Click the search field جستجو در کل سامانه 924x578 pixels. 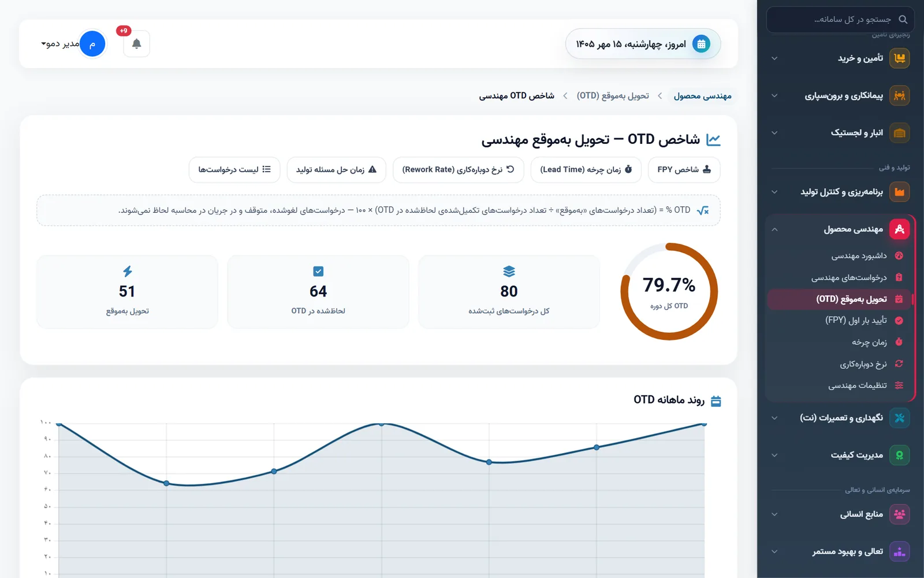tap(840, 20)
